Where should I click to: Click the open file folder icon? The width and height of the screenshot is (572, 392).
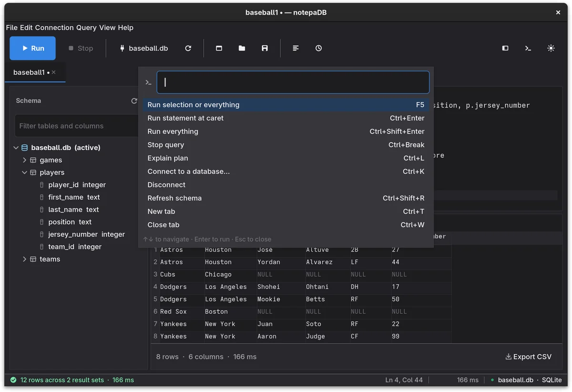point(242,48)
